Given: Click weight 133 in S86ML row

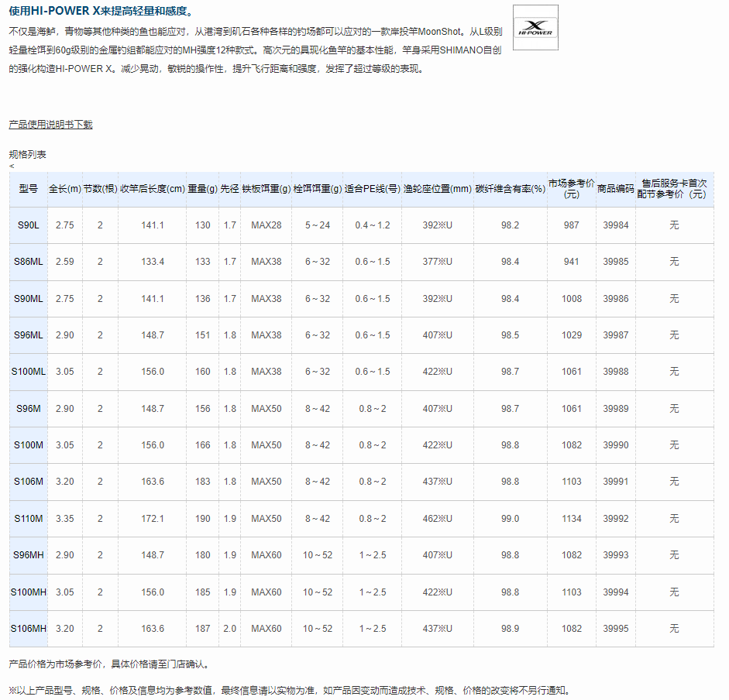Looking at the screenshot, I should tap(203, 262).
